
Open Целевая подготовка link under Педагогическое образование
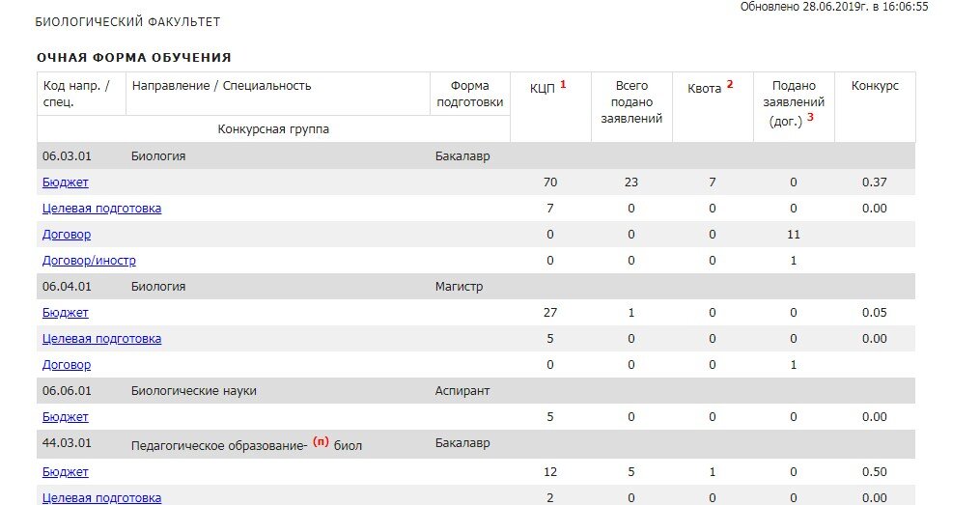102,497
